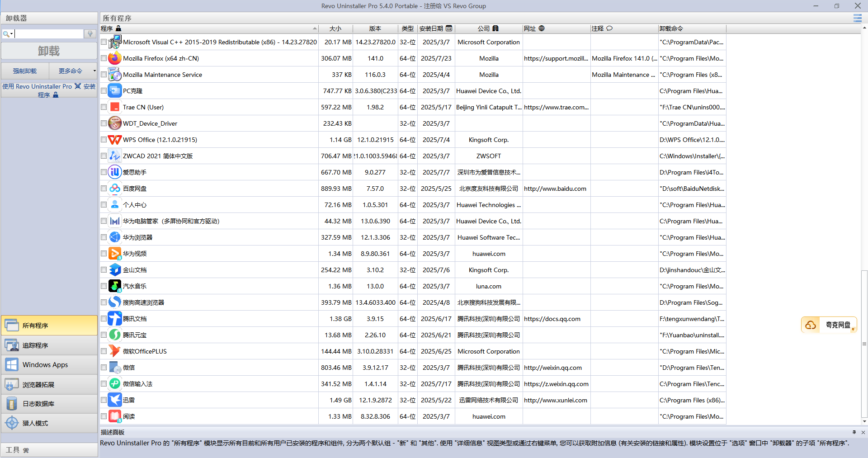Check the ZWCAD 2021 checkbox
868x458 pixels.
click(x=104, y=156)
